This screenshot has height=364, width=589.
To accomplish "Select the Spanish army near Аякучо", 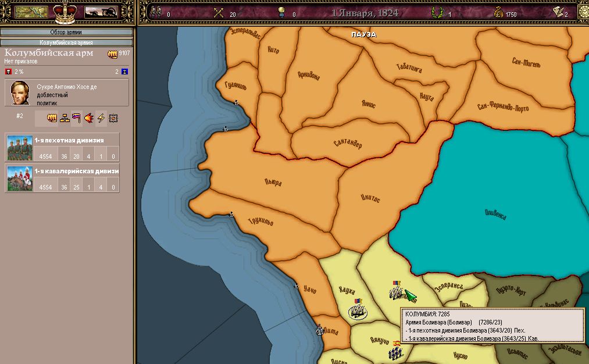I will 395,351.
